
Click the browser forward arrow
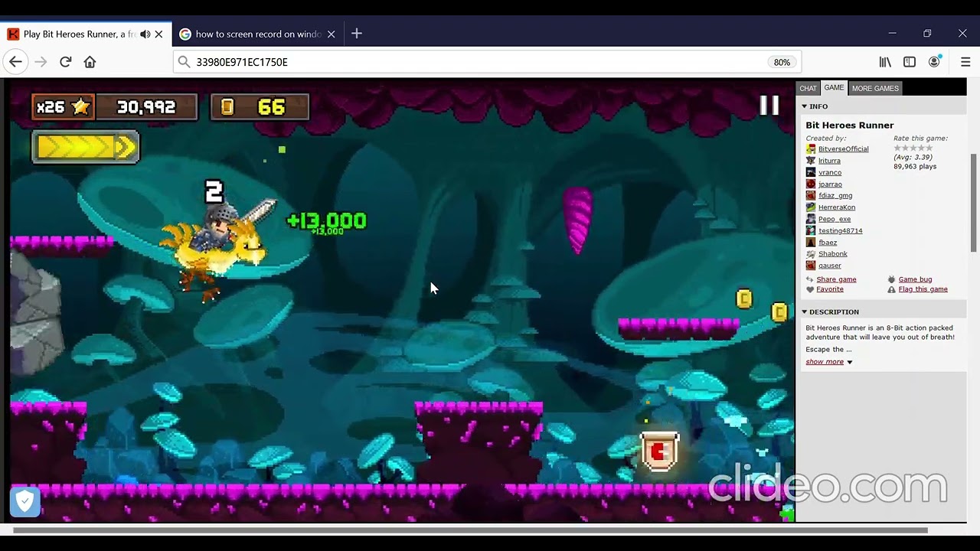coord(41,62)
